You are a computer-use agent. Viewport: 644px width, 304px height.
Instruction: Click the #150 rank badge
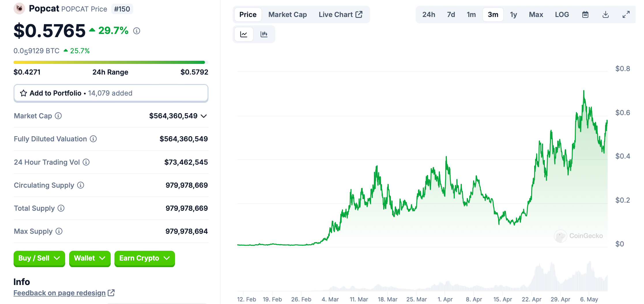pos(122,9)
